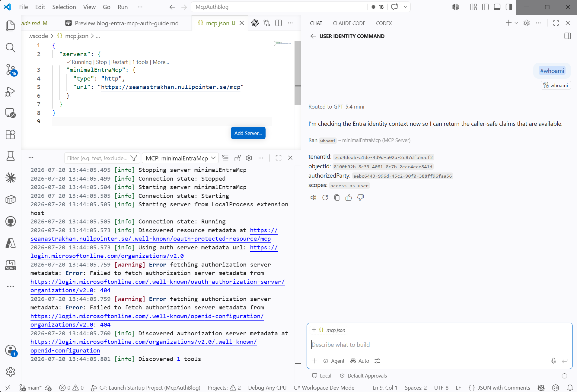Open the MCP: minimalEntraMcp output dropdown
Image resolution: width=577 pixels, height=392 pixels.
(x=180, y=158)
